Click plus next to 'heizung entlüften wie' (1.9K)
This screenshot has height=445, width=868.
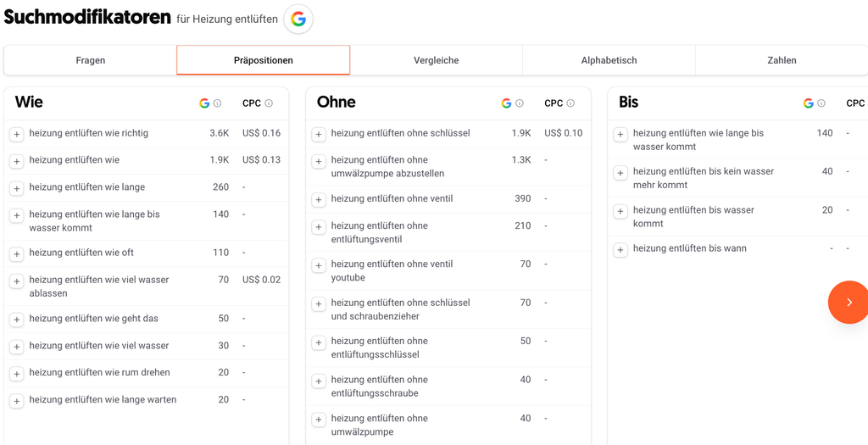(17, 161)
